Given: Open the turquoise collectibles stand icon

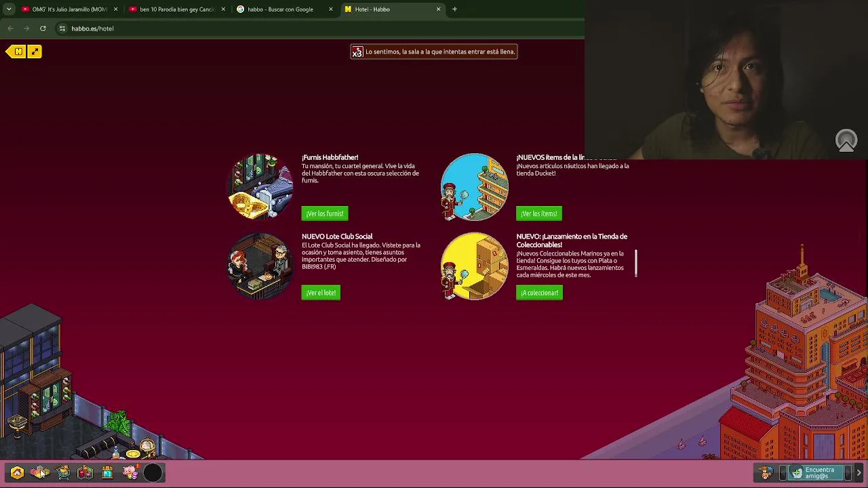Looking at the screenshot, I should pos(107,472).
